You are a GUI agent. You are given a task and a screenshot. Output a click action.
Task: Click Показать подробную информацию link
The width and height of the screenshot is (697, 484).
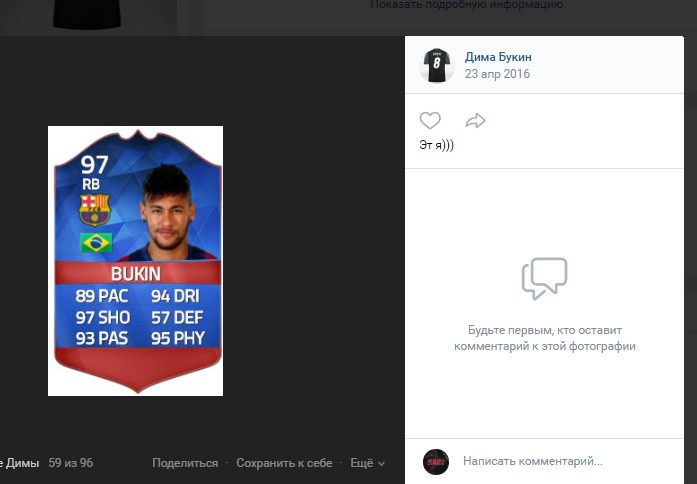[466, 5]
